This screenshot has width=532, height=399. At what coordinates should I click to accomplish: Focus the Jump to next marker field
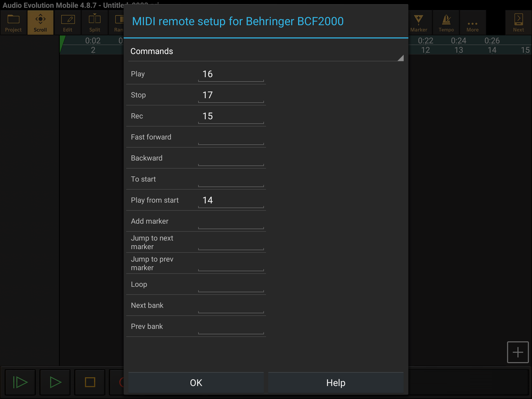click(231, 242)
